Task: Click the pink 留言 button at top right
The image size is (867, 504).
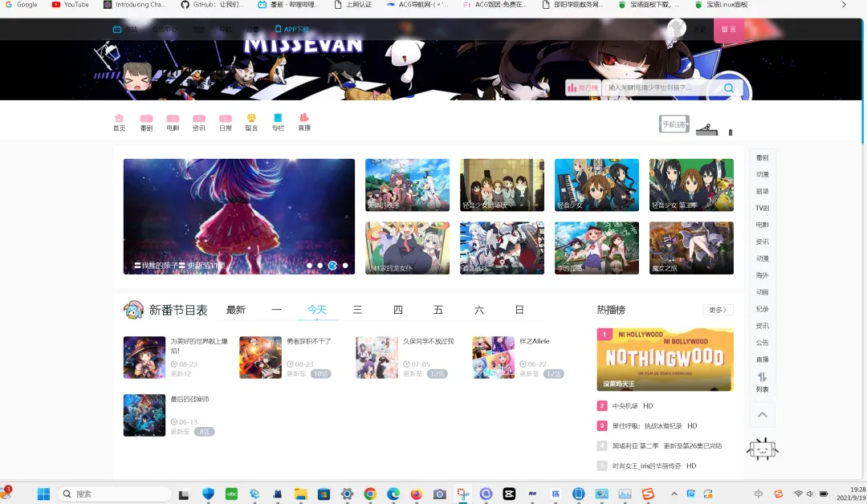Action: pos(728,30)
